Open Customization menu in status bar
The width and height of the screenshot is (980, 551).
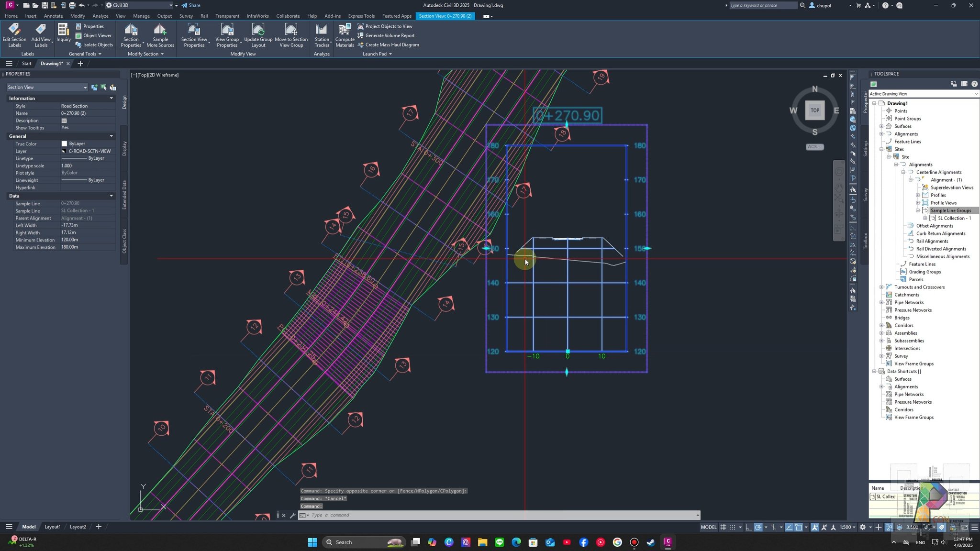pos(974,527)
